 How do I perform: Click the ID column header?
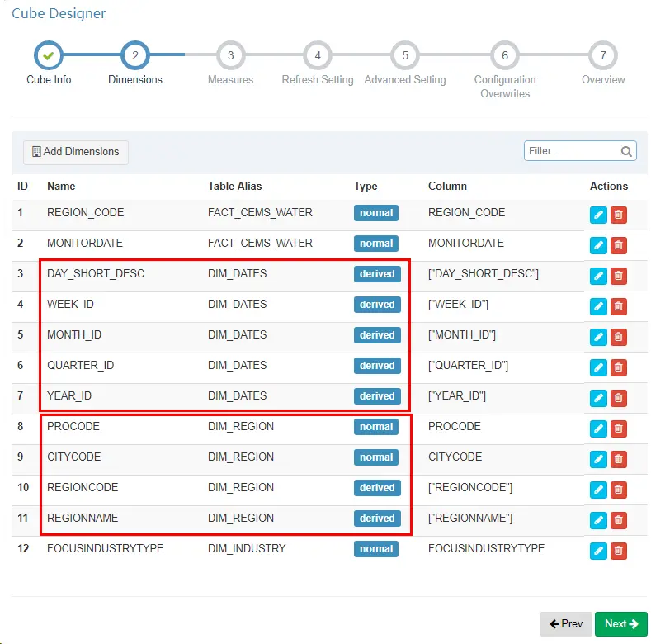[x=22, y=186]
